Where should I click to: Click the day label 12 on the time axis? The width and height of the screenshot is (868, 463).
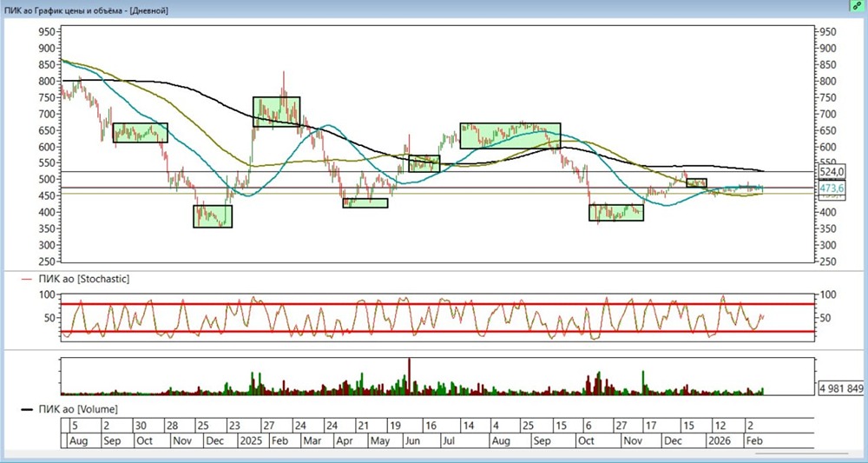(x=720, y=427)
